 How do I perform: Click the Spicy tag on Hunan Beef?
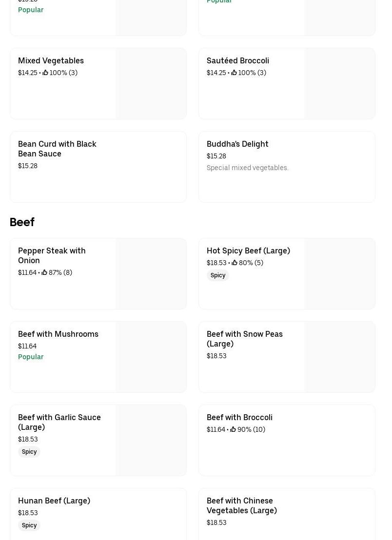click(29, 525)
